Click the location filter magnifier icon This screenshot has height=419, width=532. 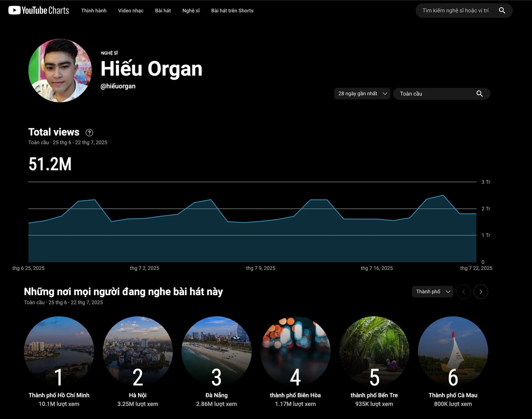click(479, 94)
